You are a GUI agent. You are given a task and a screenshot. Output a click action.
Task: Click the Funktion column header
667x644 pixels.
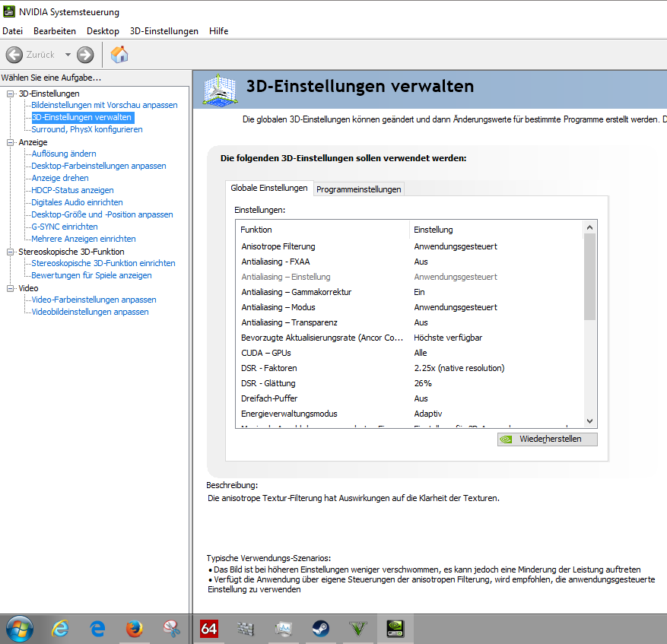click(x=322, y=230)
